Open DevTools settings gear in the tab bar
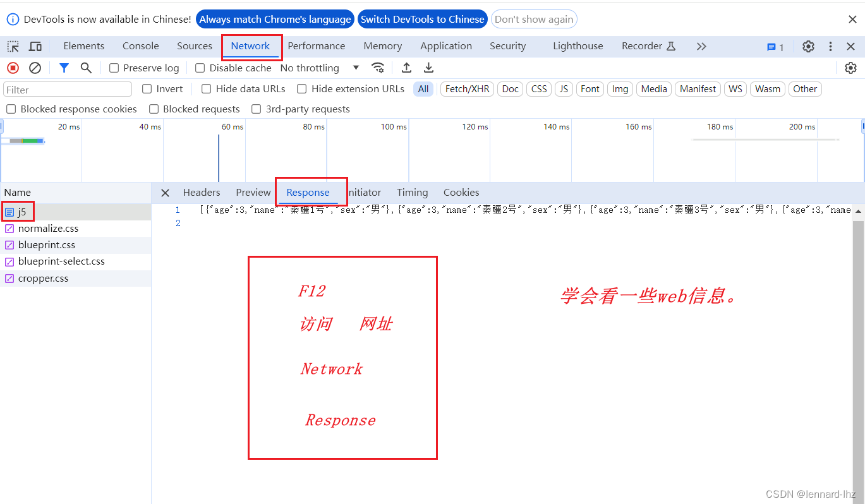Image resolution: width=865 pixels, height=504 pixels. [x=808, y=46]
